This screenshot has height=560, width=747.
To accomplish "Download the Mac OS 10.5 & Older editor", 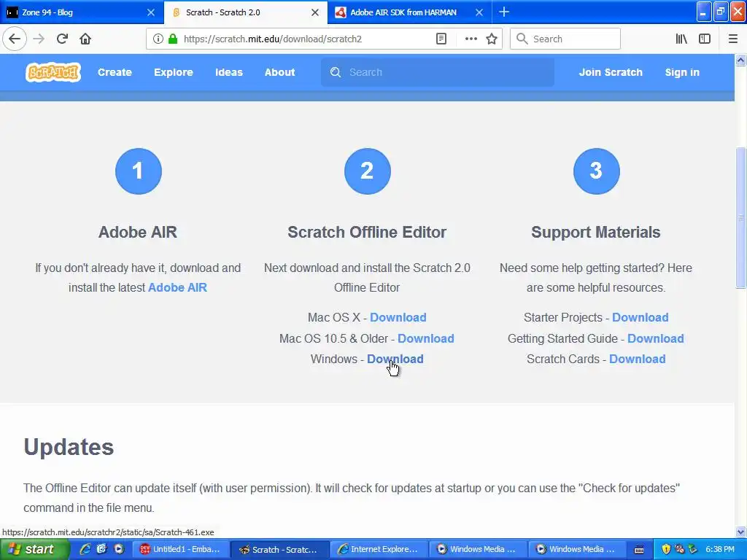I will 426,338.
